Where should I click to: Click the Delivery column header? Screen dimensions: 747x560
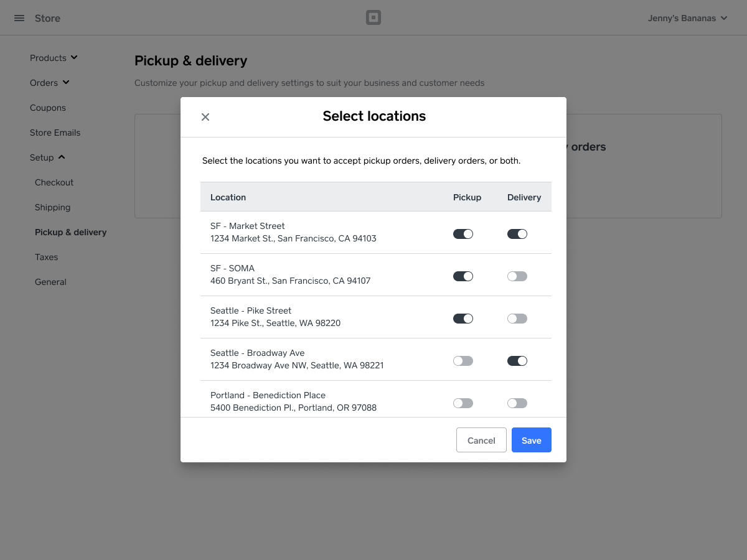tap(524, 197)
